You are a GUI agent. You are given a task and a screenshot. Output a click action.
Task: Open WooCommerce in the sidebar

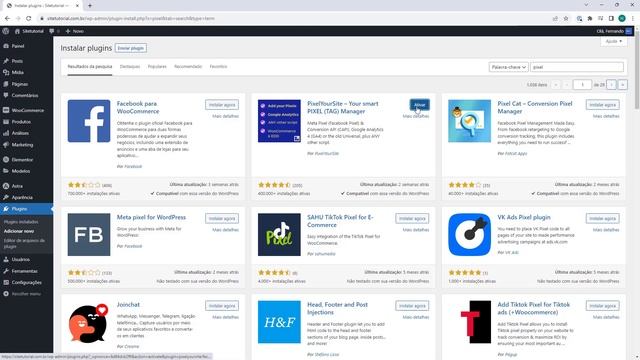click(x=27, y=110)
